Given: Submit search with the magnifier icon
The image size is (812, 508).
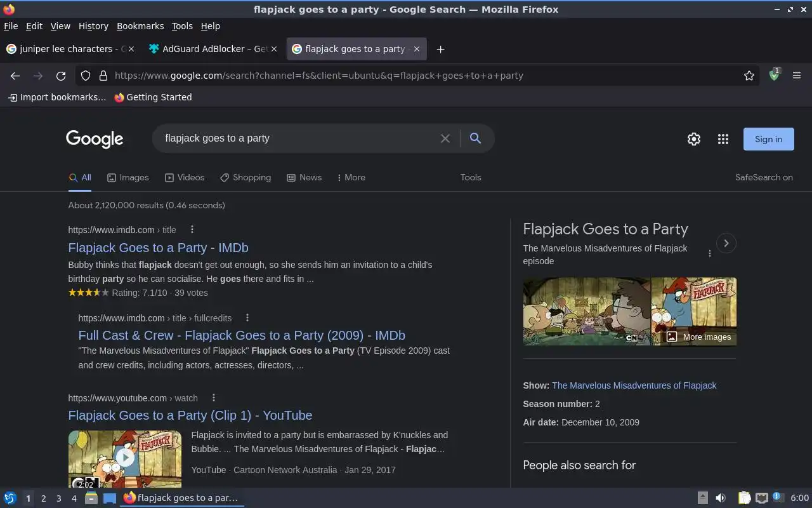Looking at the screenshot, I should (x=475, y=138).
